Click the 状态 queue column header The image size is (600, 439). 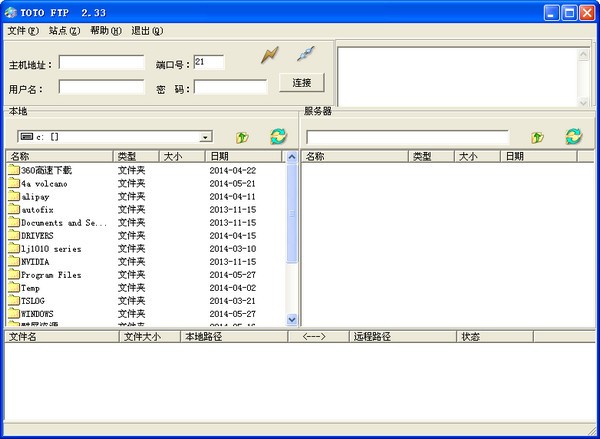coord(495,337)
